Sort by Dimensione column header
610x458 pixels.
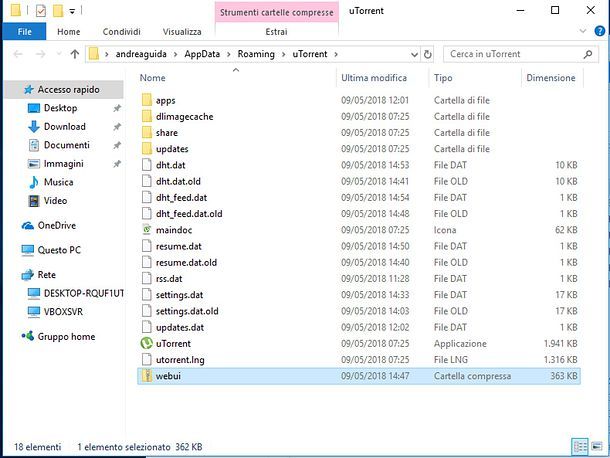[x=550, y=78]
